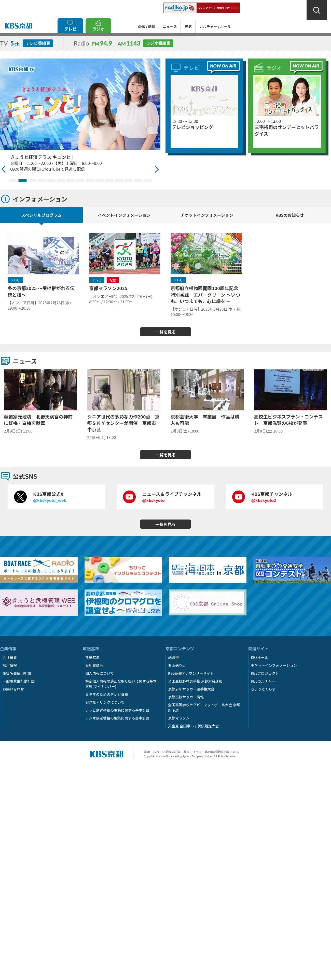Select the first carousel indicator dot
This screenshot has height=980, width=331.
pos(13,181)
